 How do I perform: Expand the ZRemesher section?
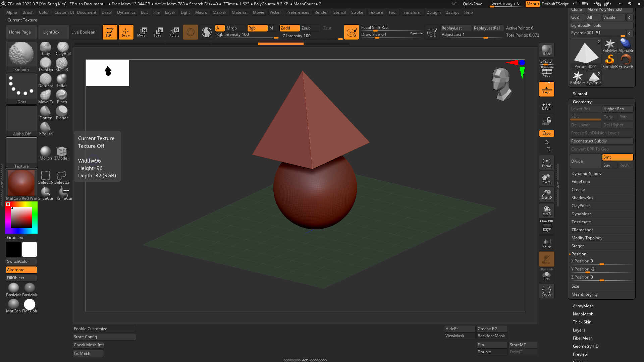tap(582, 230)
